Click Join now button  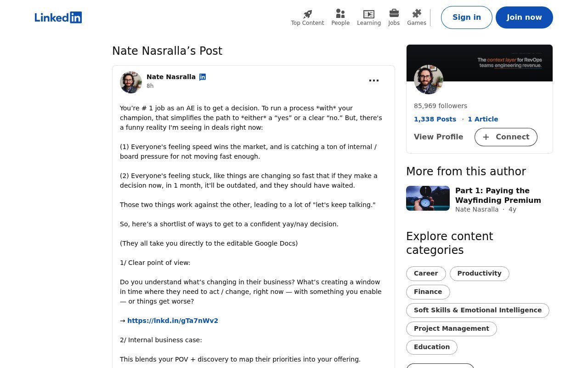click(x=524, y=17)
